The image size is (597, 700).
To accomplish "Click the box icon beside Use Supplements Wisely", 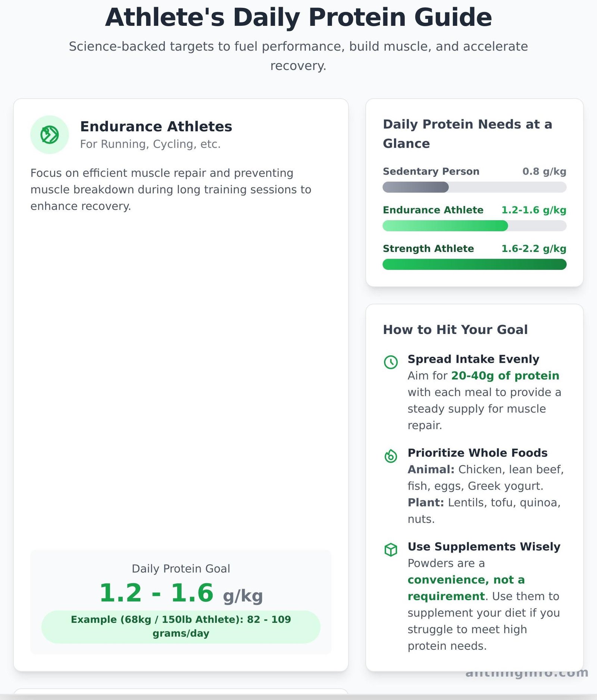I will pyautogui.click(x=391, y=550).
